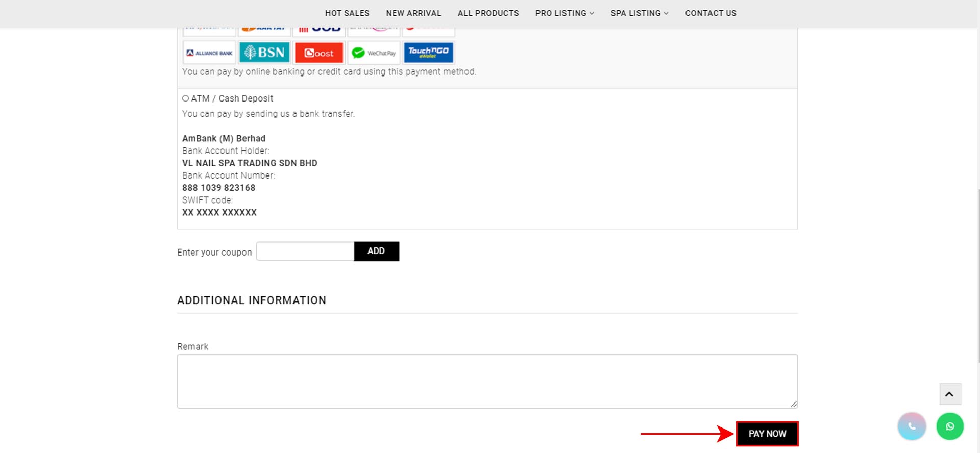Click the Touch 'n Go eWallet logo
Viewport: 980px width, 453px height.
428,53
